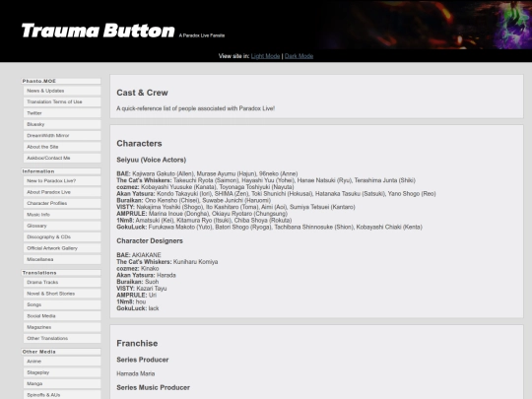Open Translation Terms of Use
Viewport: 532px width, 399px height.
pyautogui.click(x=62, y=101)
